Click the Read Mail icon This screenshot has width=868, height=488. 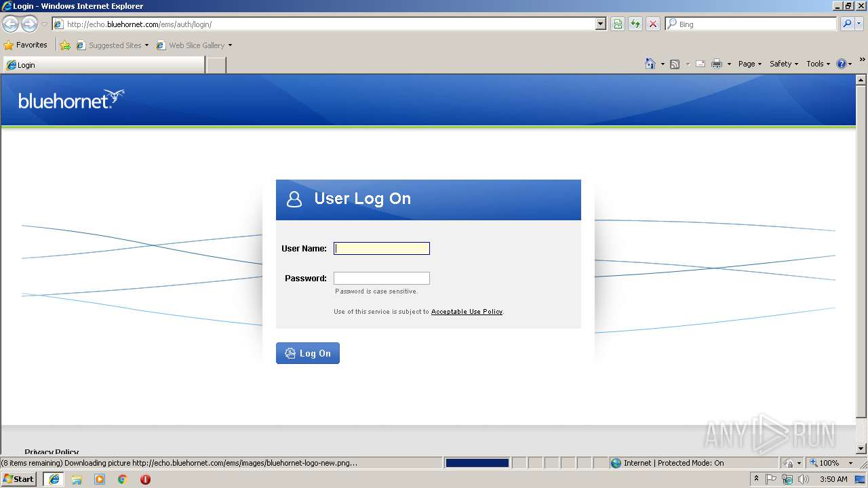701,64
